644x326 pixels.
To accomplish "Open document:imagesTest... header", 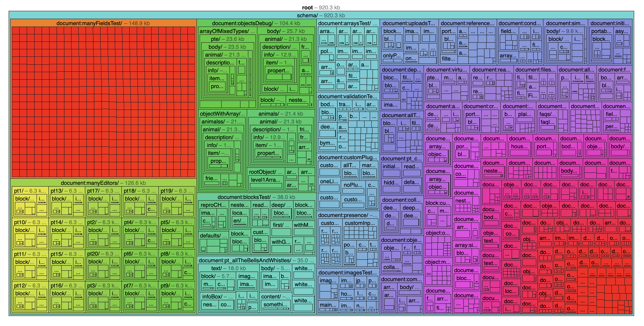I will click(x=348, y=273).
